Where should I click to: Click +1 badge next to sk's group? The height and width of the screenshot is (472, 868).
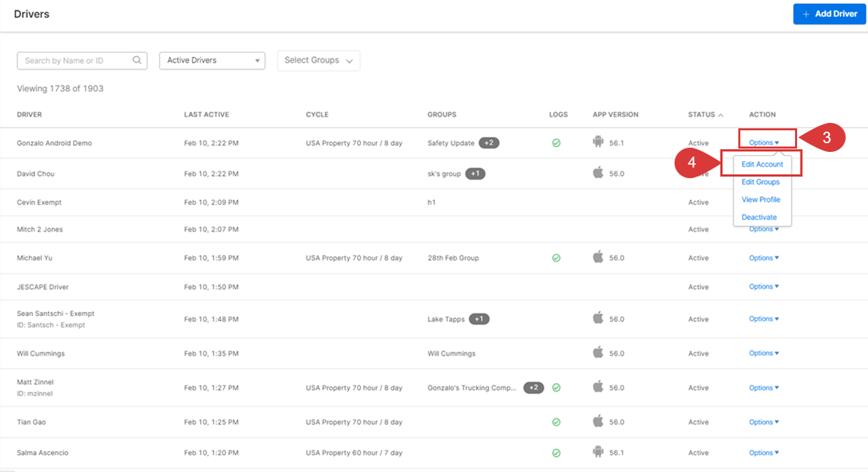pyautogui.click(x=476, y=174)
